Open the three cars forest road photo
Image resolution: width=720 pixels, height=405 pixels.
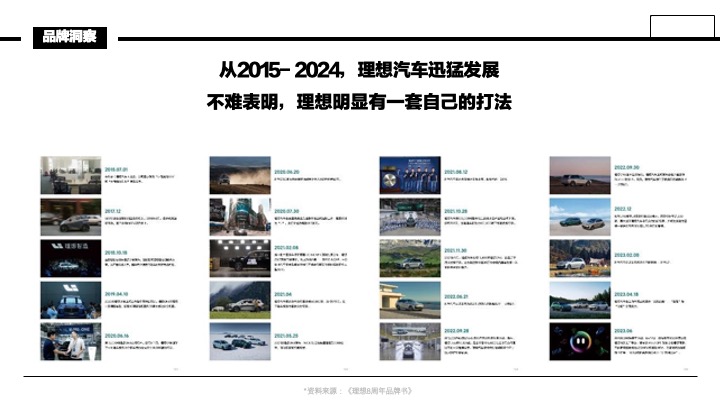pos(580,300)
